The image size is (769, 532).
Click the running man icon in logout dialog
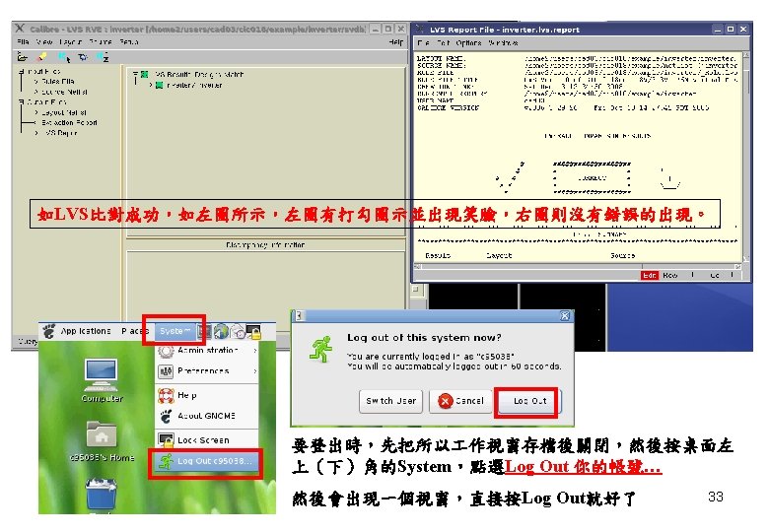pos(321,349)
